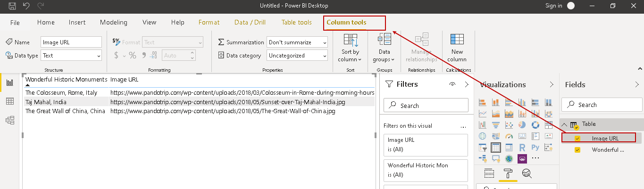Image resolution: width=644 pixels, height=189 pixels.
Task: Click the New column icon
Action: pyautogui.click(x=457, y=48)
